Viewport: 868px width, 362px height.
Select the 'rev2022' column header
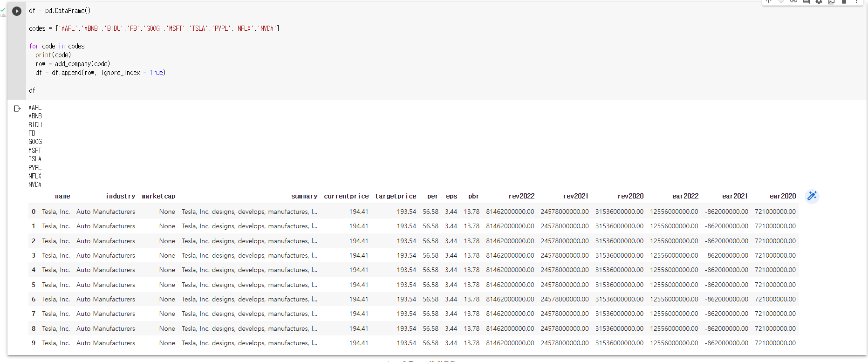tap(521, 196)
